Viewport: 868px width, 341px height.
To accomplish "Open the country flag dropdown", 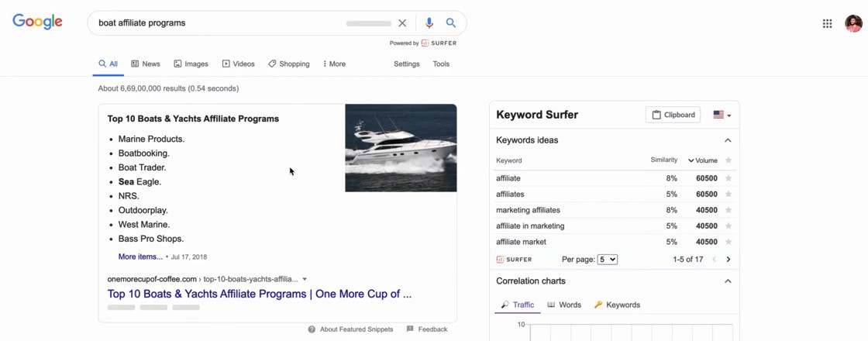I will tap(722, 115).
